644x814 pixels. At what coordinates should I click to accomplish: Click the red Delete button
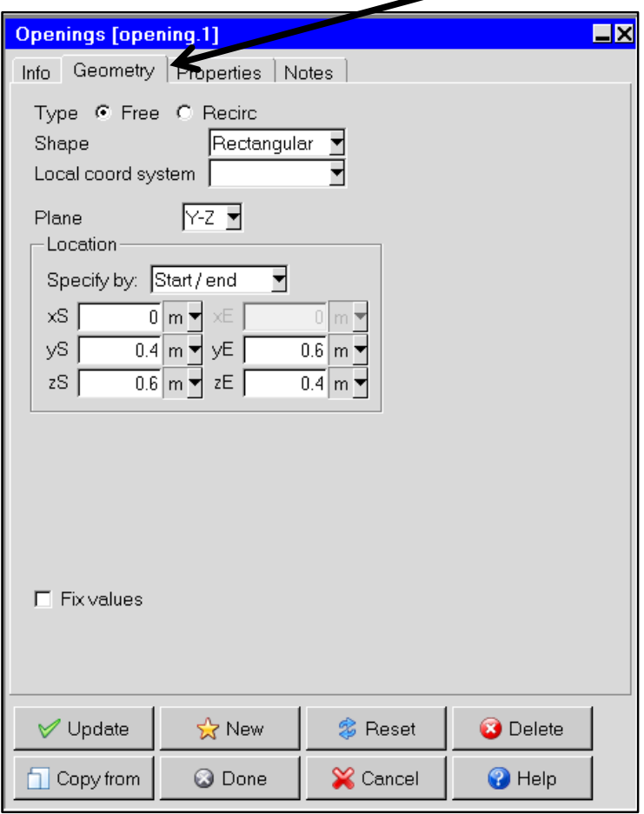pyautogui.click(x=522, y=729)
